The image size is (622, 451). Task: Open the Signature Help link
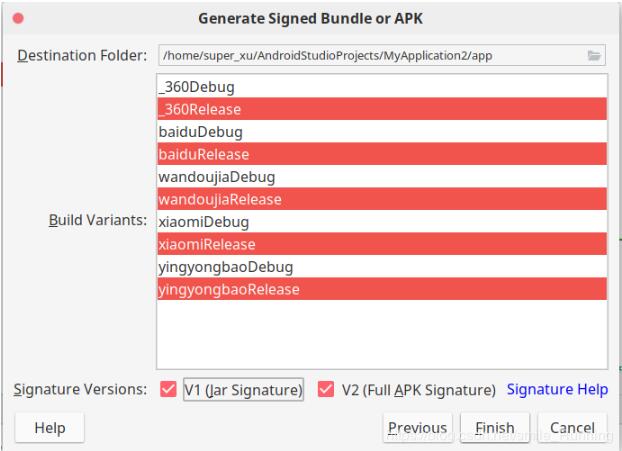pos(557,389)
